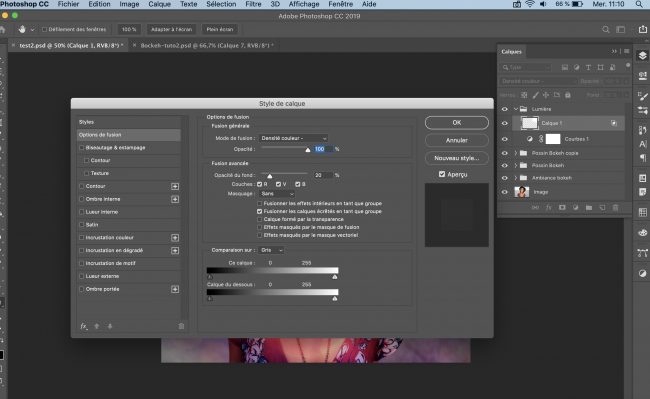Move effect up arrow in Styles list
Viewport: 650px width, 399px height.
click(x=97, y=326)
